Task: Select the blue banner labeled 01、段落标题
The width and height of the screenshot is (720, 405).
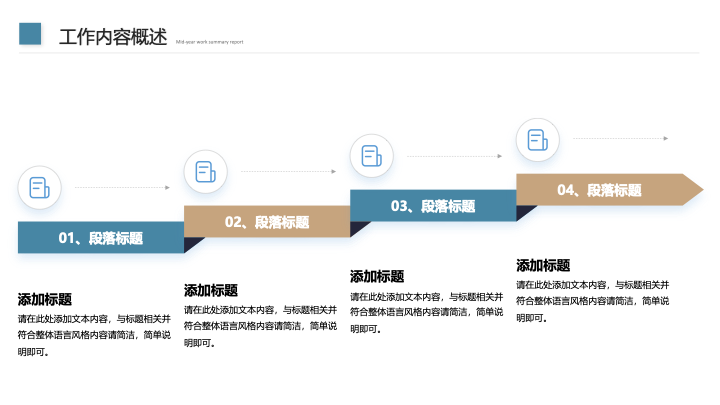Action: 100,238
